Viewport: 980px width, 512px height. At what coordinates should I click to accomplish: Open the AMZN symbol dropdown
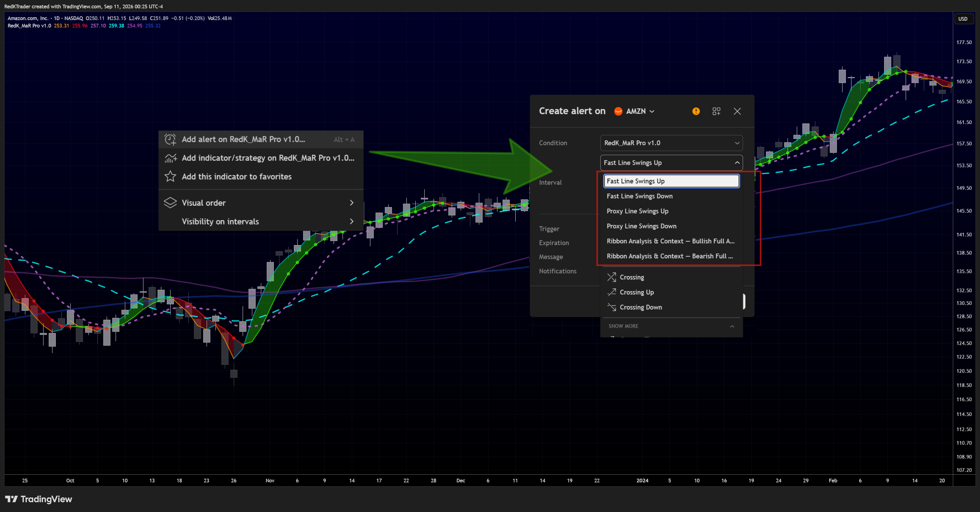tap(640, 111)
